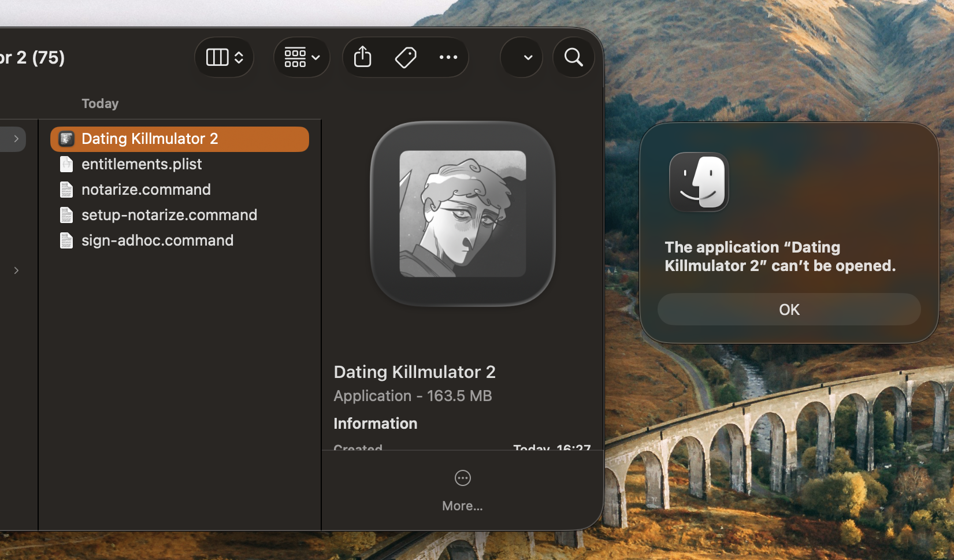
Task: Select the notarize.command file
Action: tap(180, 190)
